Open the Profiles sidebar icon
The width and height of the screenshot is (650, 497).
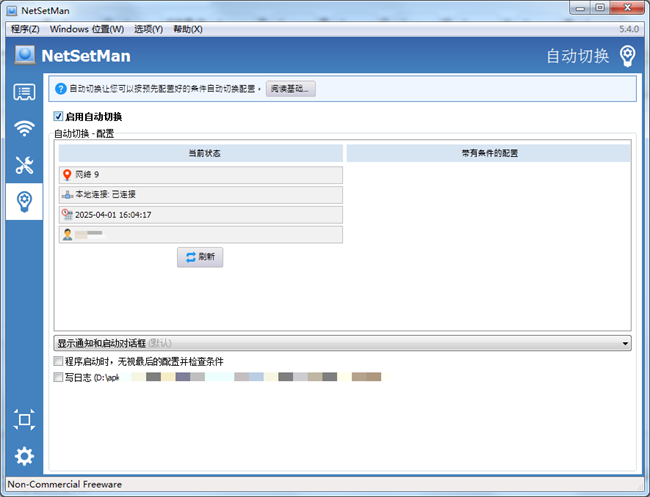click(24, 92)
